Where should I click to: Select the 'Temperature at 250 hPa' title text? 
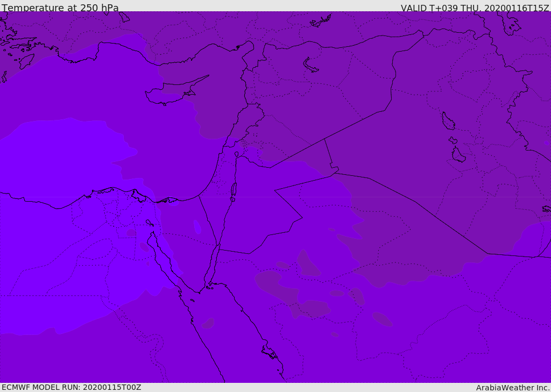click(x=60, y=8)
